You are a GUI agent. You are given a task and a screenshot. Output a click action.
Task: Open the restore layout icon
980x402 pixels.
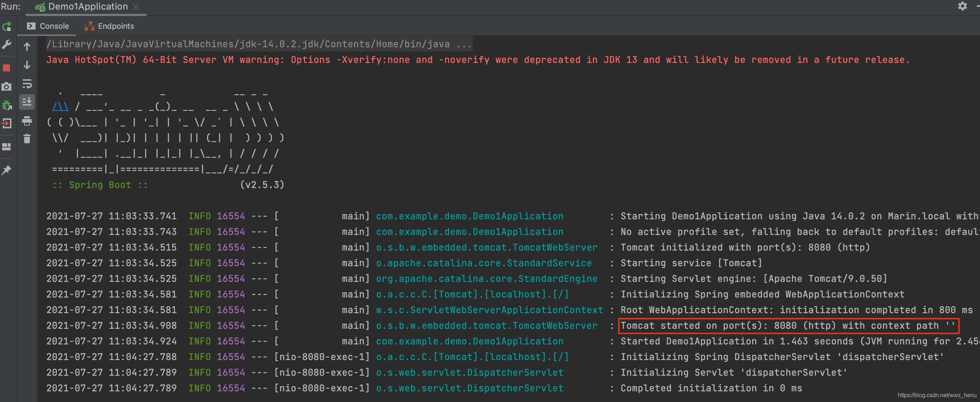[6, 147]
